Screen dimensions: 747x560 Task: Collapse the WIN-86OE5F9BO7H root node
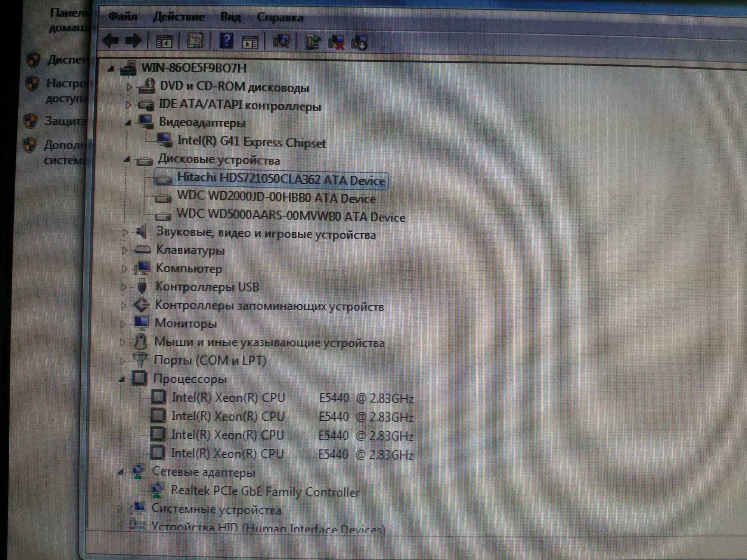coord(111,68)
